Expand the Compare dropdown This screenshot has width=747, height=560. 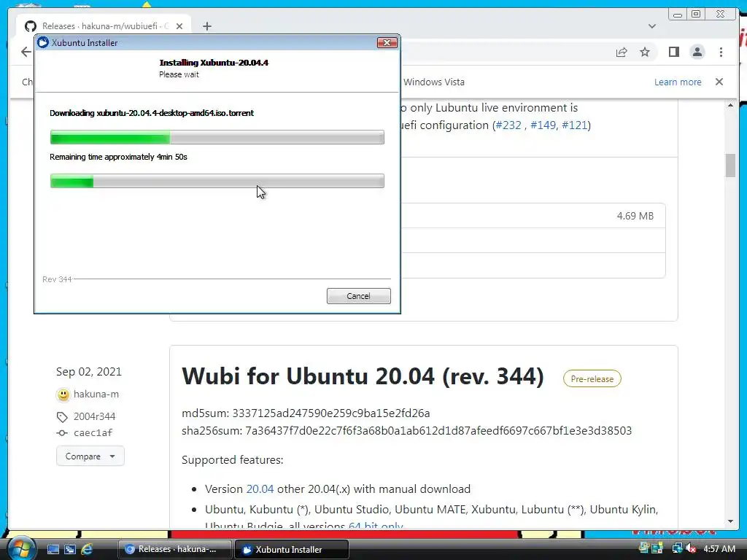click(x=90, y=456)
